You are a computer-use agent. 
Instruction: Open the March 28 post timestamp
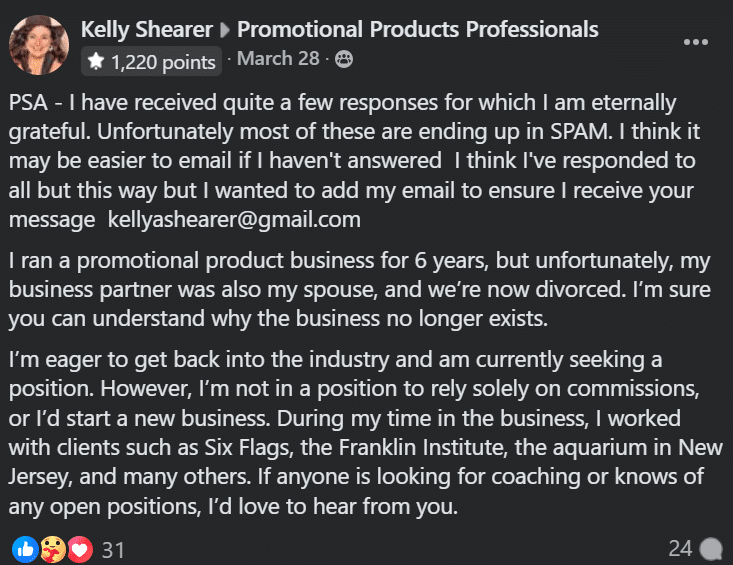tap(278, 58)
